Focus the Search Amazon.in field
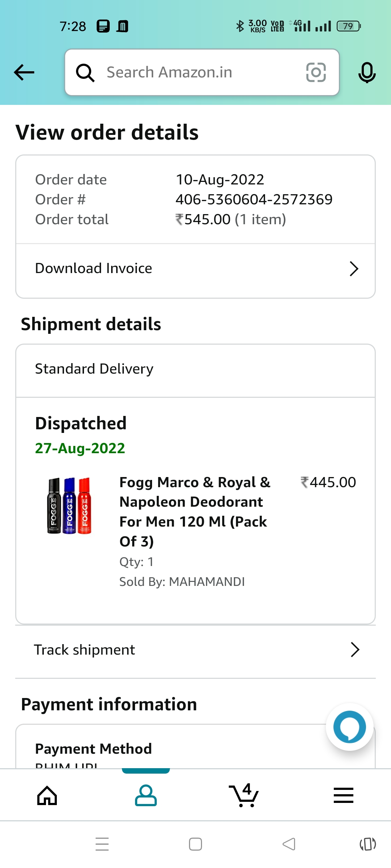This screenshot has height=868, width=391. click(203, 72)
